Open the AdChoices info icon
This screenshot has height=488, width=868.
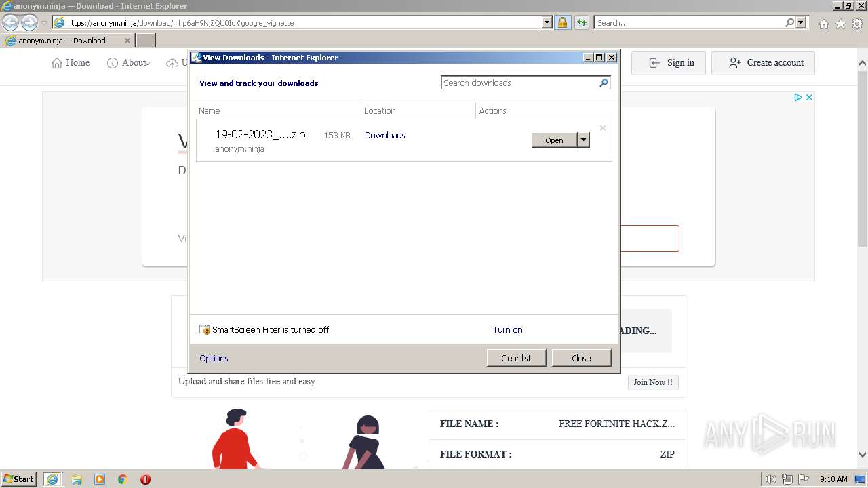(x=799, y=98)
